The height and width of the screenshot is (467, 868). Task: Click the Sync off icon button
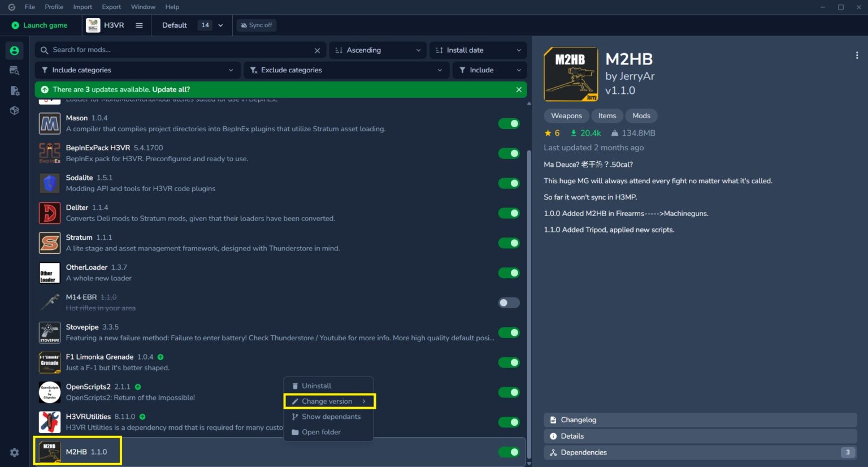(x=256, y=25)
